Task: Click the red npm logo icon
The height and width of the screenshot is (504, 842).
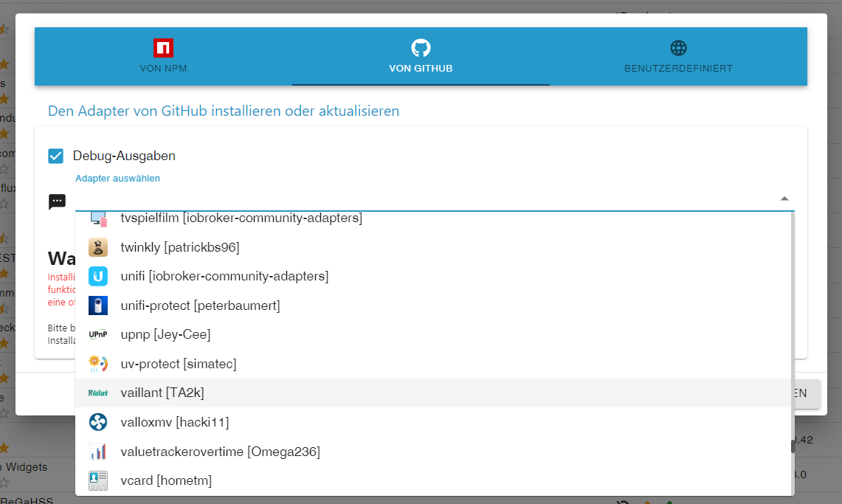Action: (163, 48)
